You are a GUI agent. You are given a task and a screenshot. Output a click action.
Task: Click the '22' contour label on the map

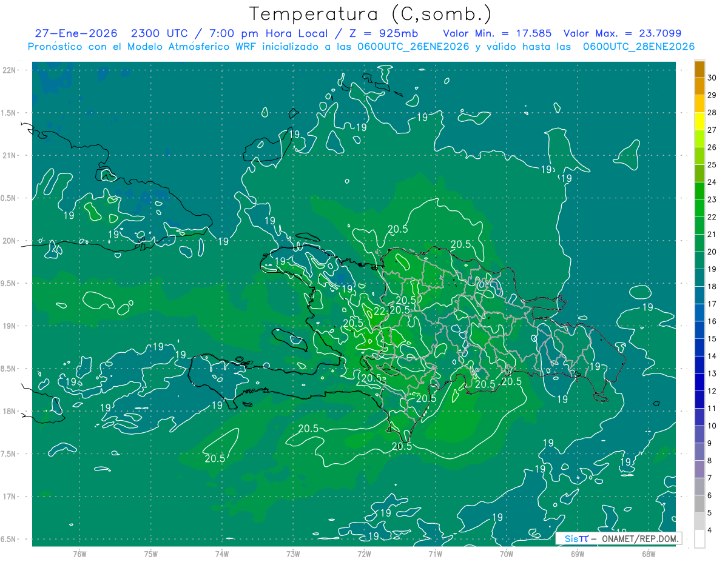coord(379,311)
